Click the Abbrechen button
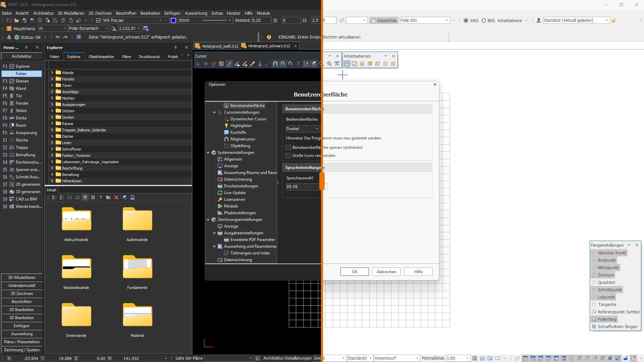644x362 pixels. tap(386, 272)
